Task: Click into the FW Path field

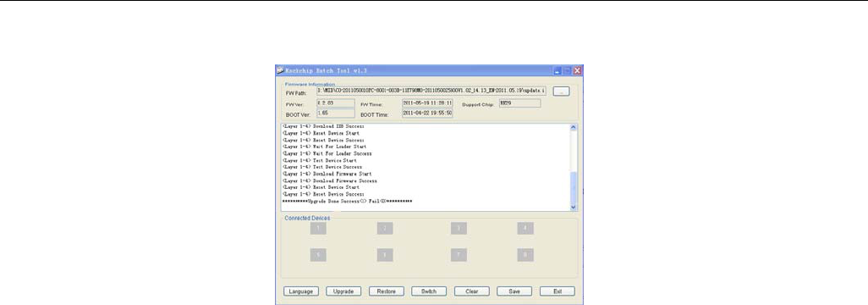Action: (431, 91)
